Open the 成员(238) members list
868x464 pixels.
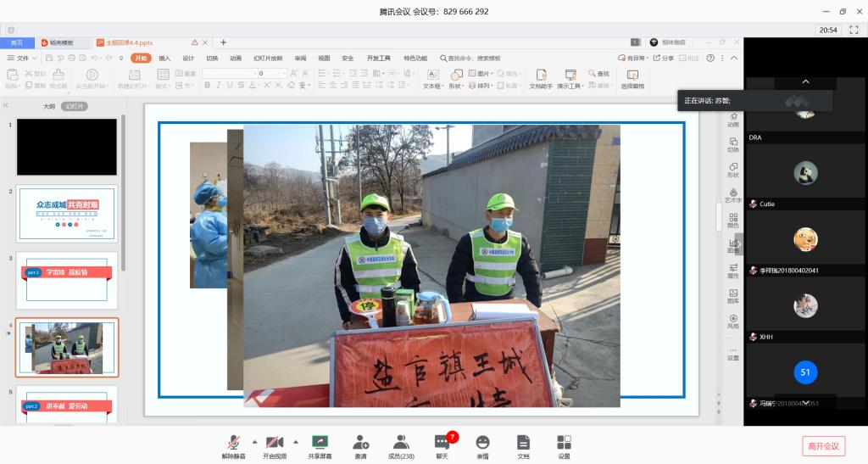[401, 446]
